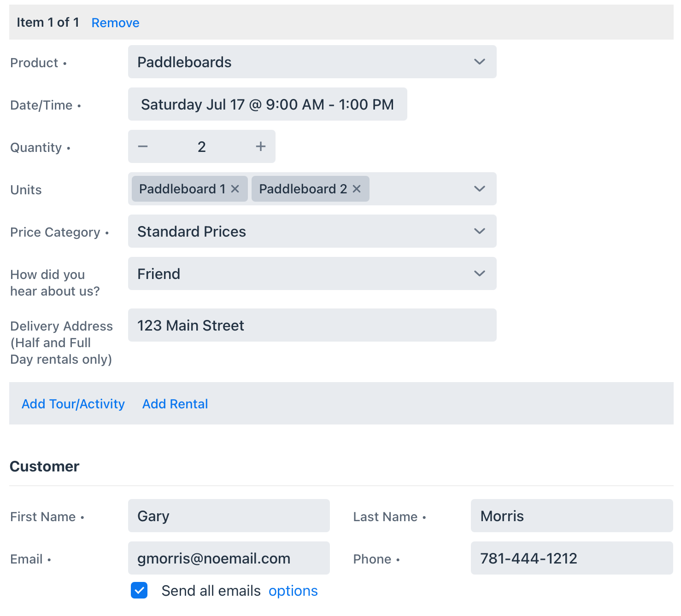Increase quantity with the plus button

tap(261, 146)
